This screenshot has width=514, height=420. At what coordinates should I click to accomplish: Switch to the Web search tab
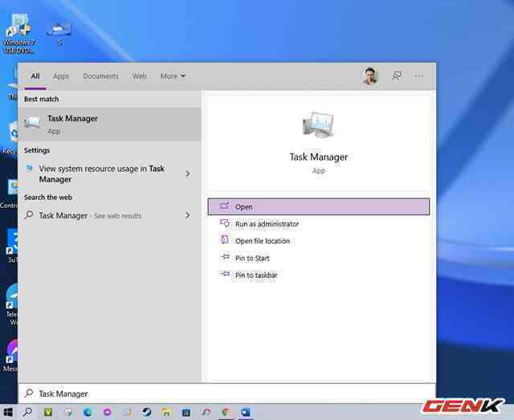[x=139, y=76]
